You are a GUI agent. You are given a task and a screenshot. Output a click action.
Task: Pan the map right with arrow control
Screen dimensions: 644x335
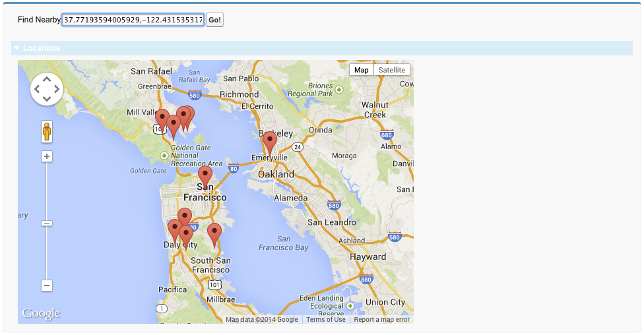57,89
